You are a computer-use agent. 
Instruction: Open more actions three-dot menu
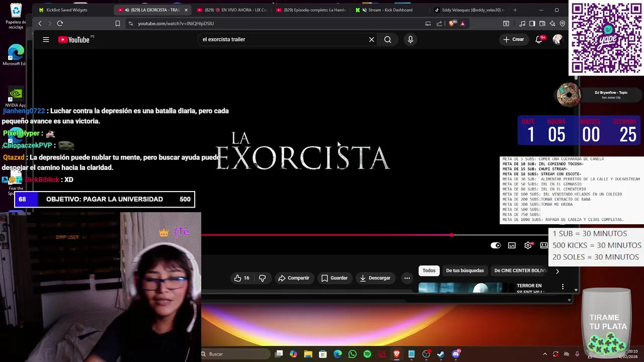pyautogui.click(x=407, y=278)
